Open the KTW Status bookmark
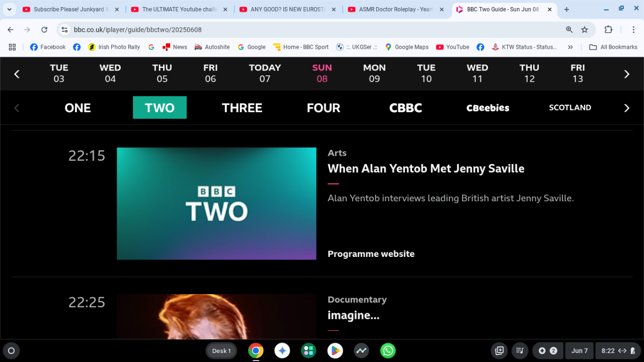This screenshot has width=644, height=362. click(524, 47)
